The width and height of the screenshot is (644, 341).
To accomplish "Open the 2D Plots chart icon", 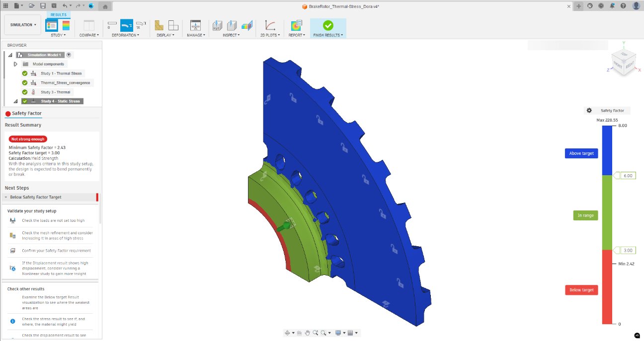I will 270,25.
